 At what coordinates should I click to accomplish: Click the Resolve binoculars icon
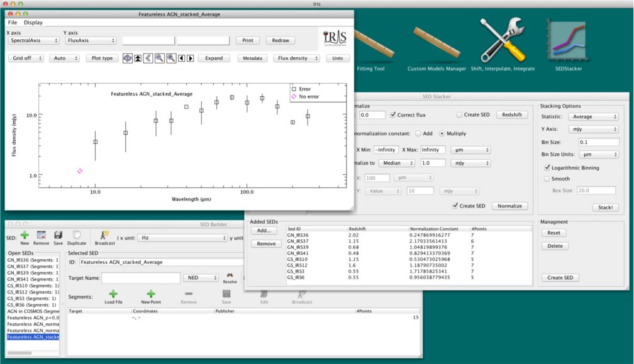pyautogui.click(x=230, y=277)
